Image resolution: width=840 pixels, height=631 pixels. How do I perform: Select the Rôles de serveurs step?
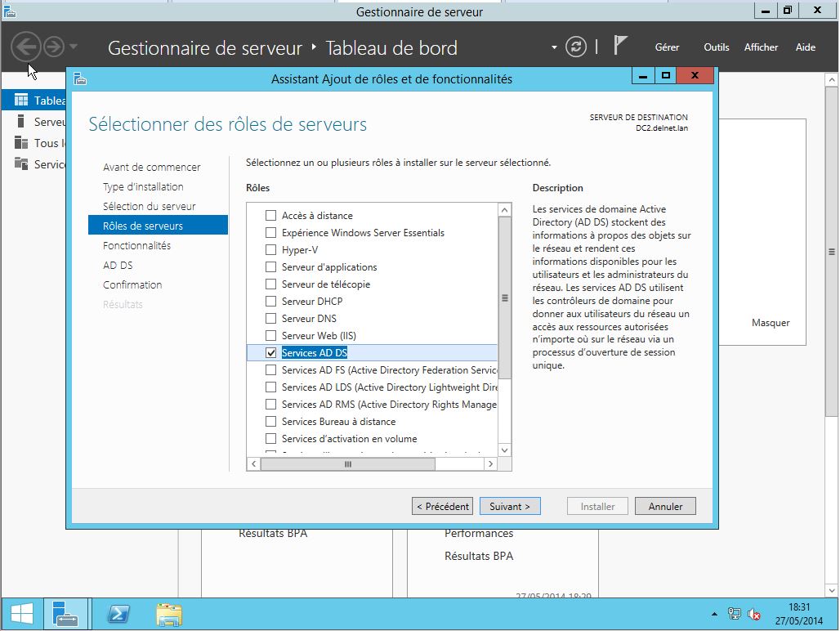coord(158,226)
